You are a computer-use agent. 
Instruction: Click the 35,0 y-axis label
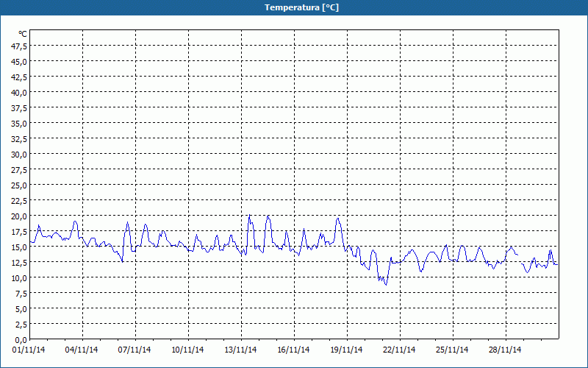tap(20, 124)
